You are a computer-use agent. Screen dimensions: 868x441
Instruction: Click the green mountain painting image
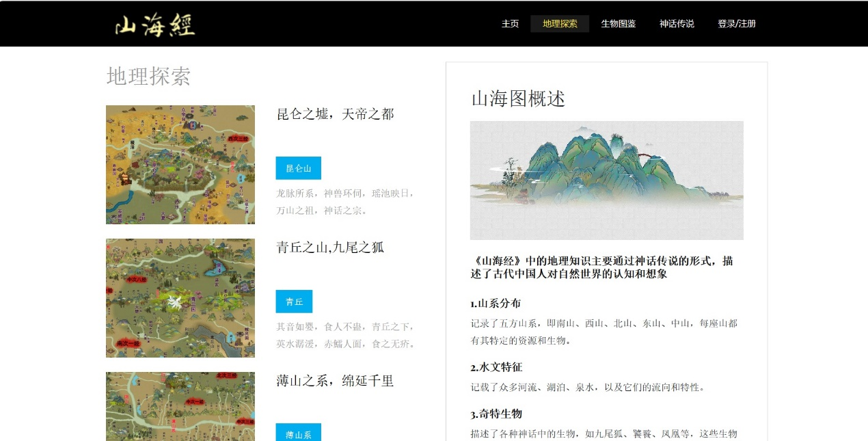(606, 181)
